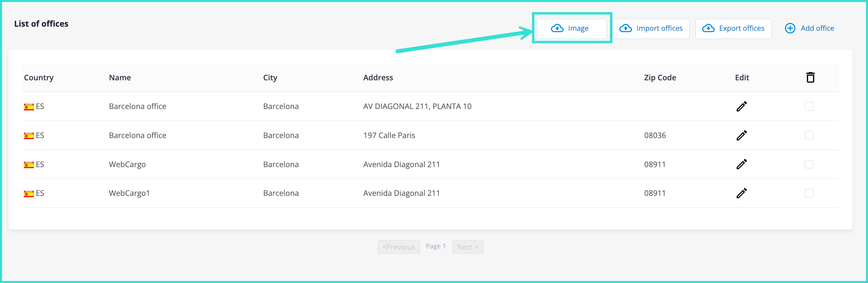The width and height of the screenshot is (868, 283).
Task: Click the WebCargo1 office name
Action: (x=129, y=193)
